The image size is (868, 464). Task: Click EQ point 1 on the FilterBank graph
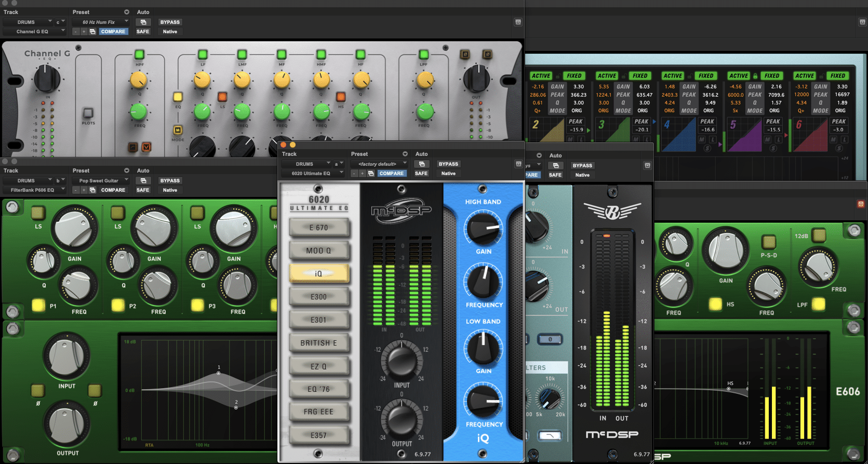point(218,373)
